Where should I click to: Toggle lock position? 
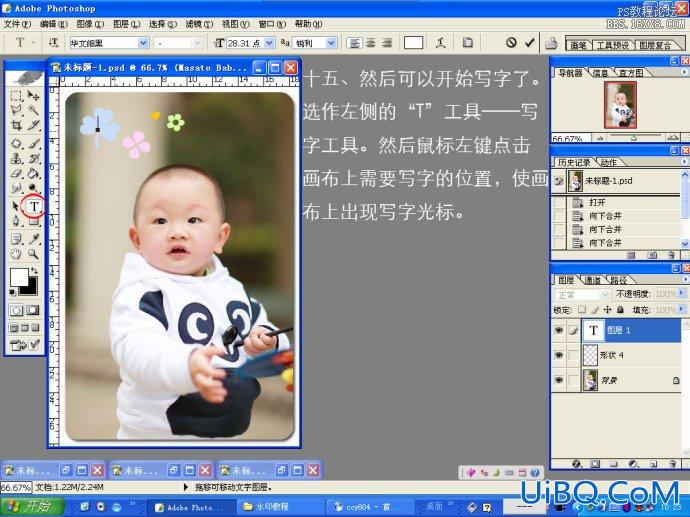coord(607,310)
